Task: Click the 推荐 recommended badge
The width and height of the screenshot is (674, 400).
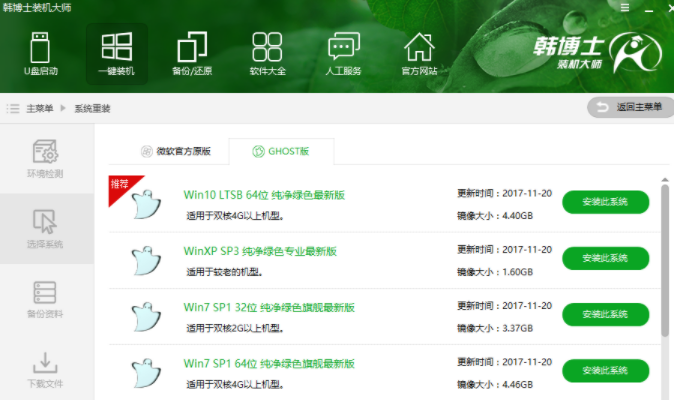Action: 123,188
